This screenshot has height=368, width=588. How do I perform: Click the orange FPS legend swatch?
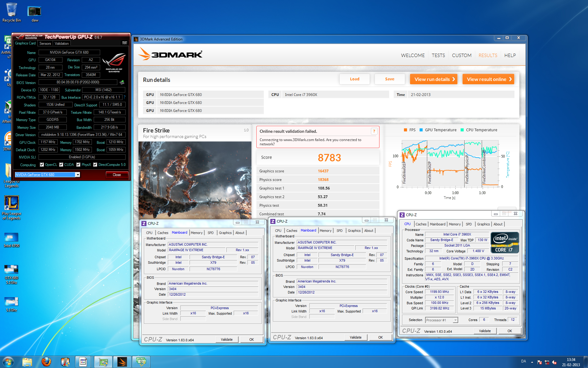(405, 130)
